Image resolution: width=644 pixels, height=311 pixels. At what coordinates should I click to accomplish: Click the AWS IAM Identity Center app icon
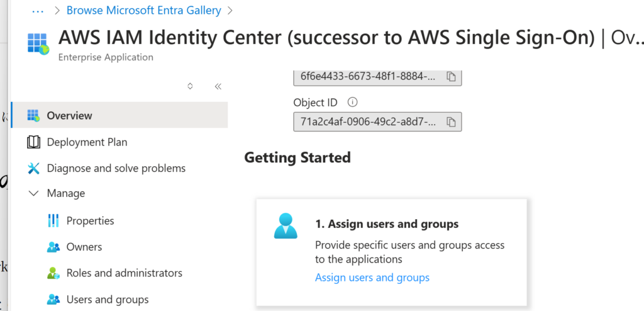pyautogui.click(x=38, y=43)
